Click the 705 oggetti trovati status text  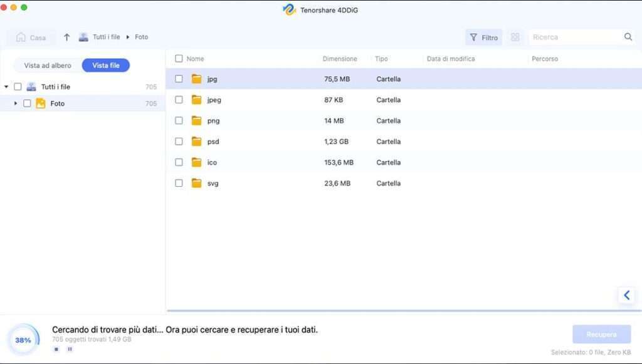coord(92,340)
